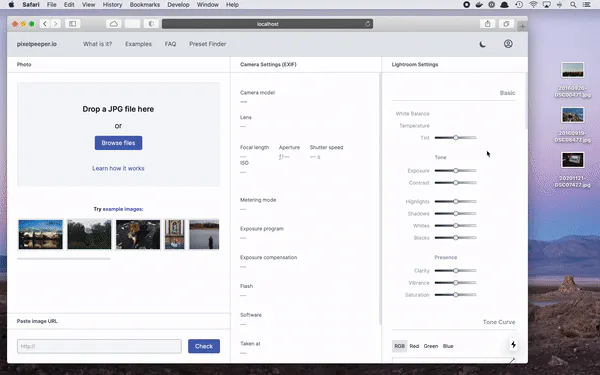Open the History menu

pos(112,5)
